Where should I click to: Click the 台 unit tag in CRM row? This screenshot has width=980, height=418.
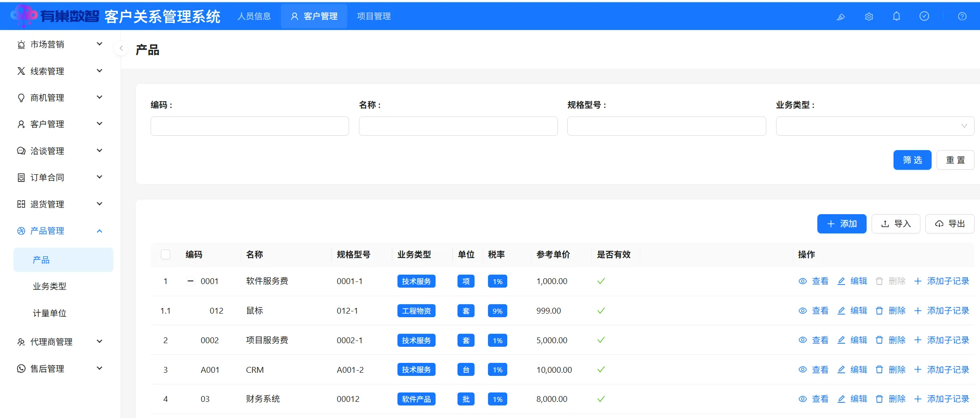pyautogui.click(x=466, y=370)
